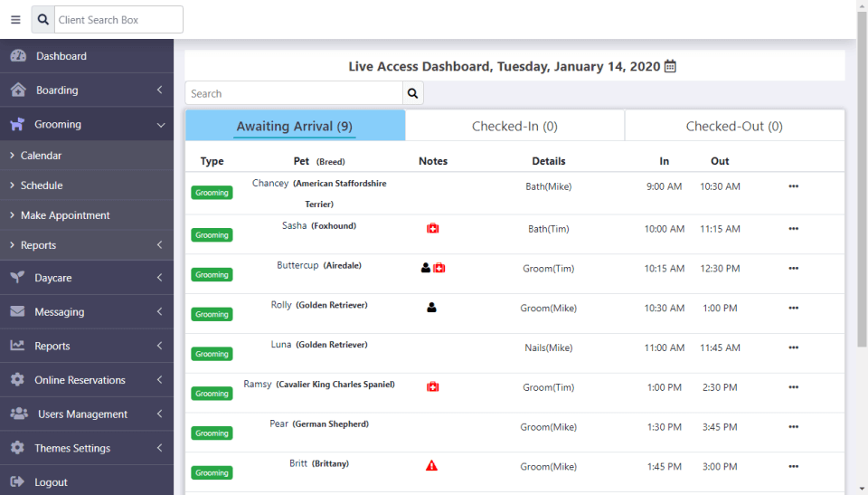
Task: Click Ramsy's medical kit icon
Action: [433, 387]
